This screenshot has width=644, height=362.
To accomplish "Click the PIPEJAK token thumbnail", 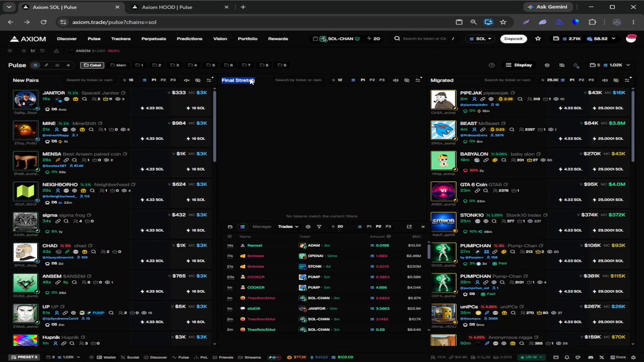I will 443,100.
